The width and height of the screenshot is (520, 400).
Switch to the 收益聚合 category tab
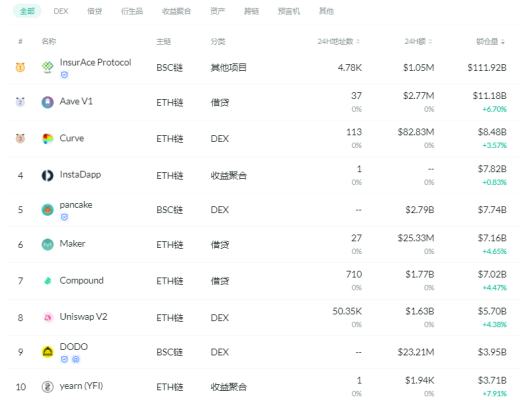(176, 11)
